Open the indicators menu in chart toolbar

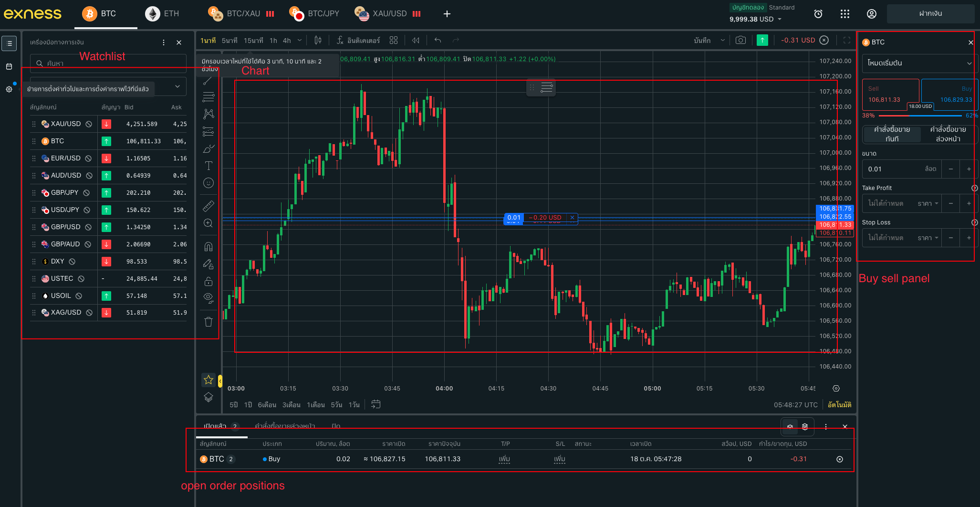click(358, 41)
